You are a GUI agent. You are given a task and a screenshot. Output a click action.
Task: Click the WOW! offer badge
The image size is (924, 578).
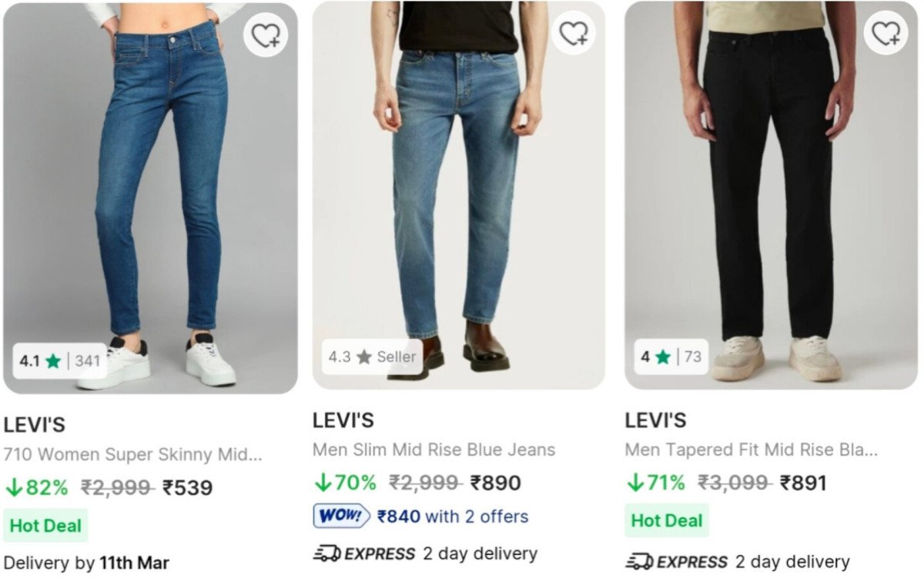(341, 516)
